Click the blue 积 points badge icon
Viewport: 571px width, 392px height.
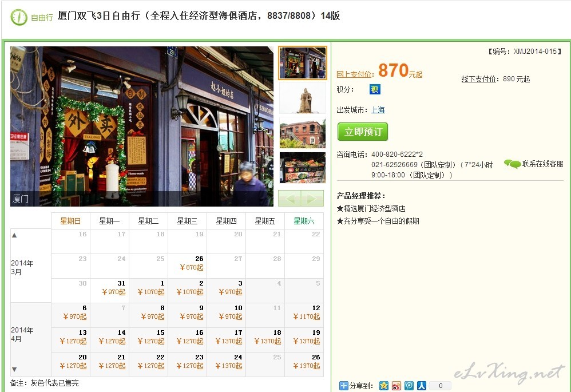pos(375,89)
